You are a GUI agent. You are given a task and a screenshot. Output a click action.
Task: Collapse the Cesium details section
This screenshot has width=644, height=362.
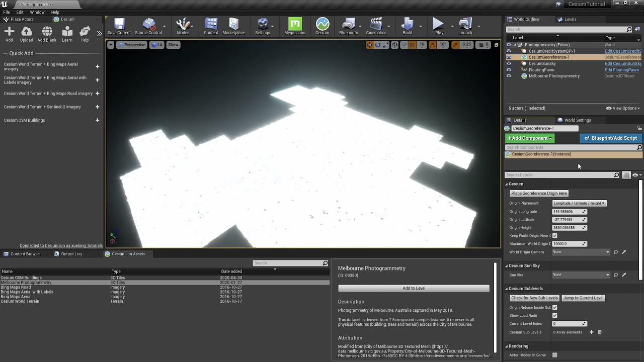[507, 184]
